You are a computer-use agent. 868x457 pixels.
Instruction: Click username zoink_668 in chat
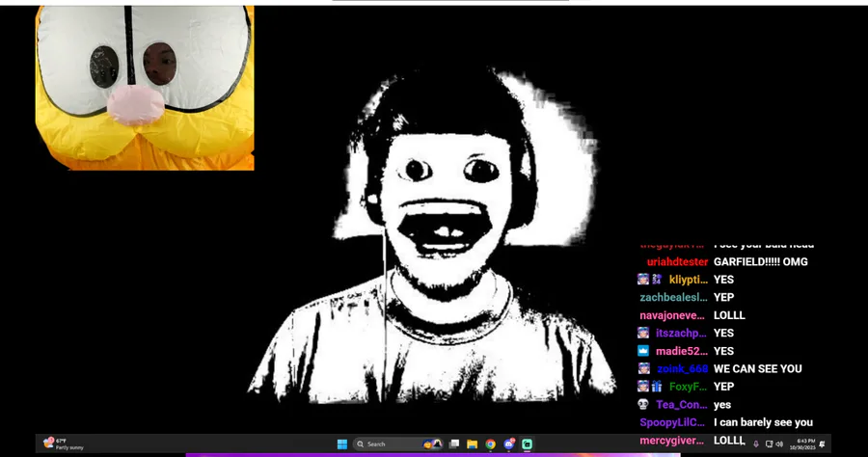pos(682,368)
